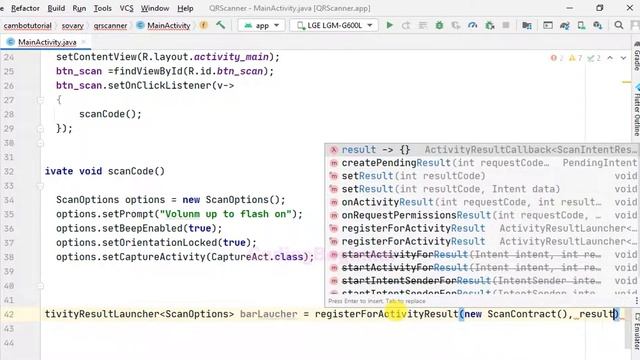Image resolution: width=640 pixels, height=360 pixels.
Task: Click red error count indicator in editor
Action: click(x=557, y=58)
